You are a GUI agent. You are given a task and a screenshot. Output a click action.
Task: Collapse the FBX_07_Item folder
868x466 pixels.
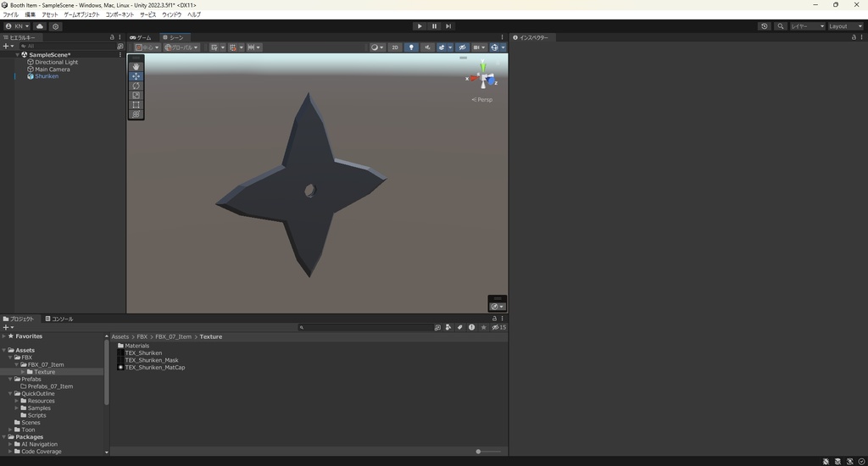[x=17, y=364]
